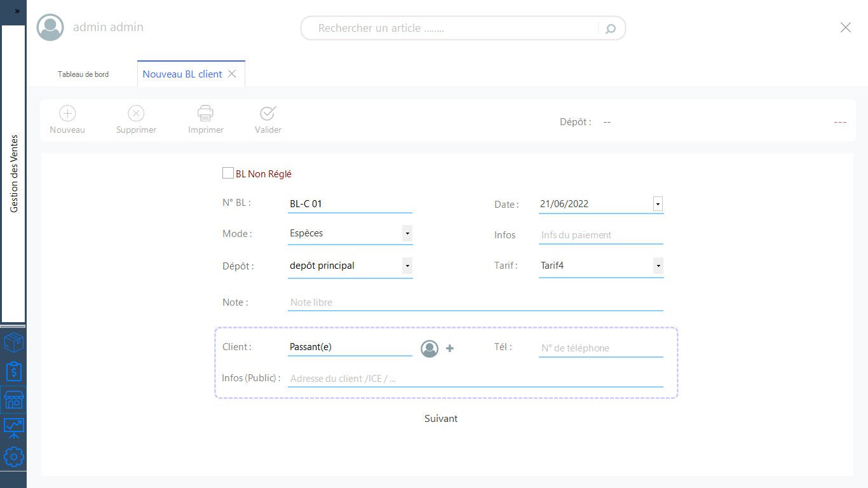Click the search magnifier icon
Screen dimensions: 868x488
611,29
